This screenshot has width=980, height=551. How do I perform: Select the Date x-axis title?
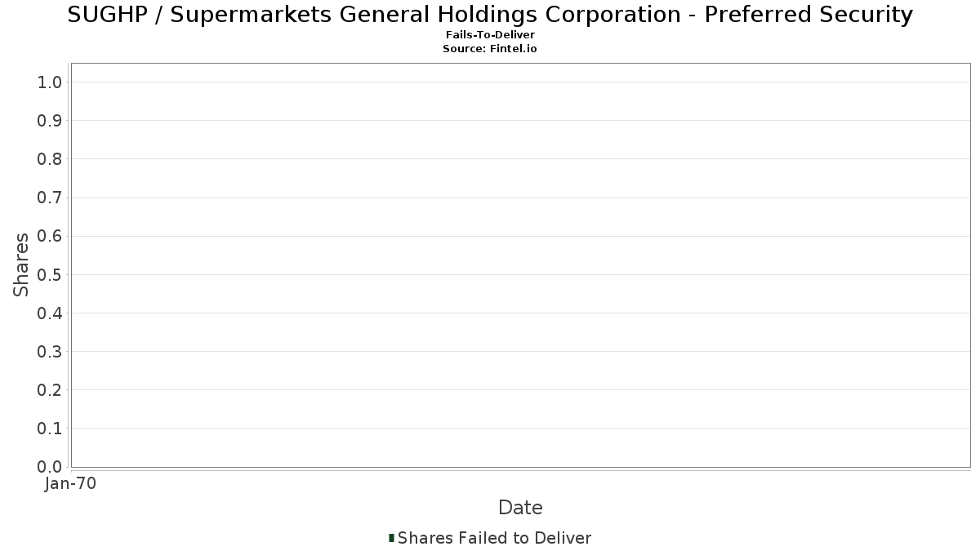[x=520, y=508]
